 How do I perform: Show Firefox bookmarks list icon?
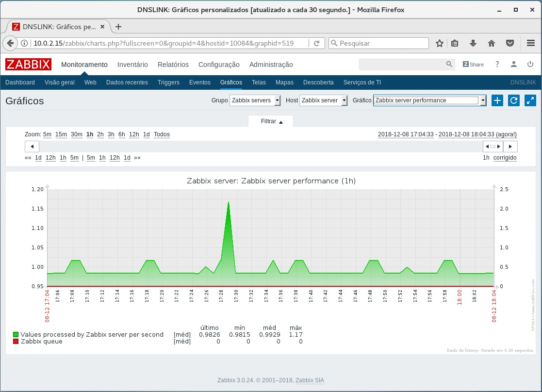(455, 43)
